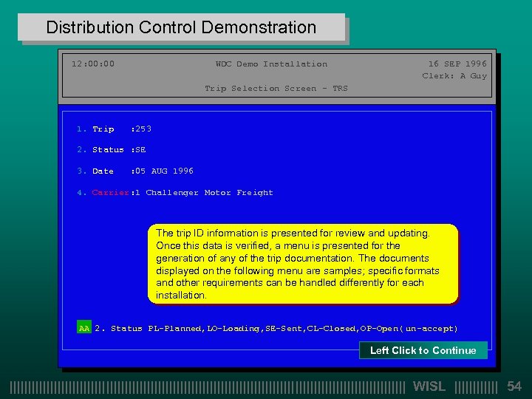Click the WISL footer label
Viewport: 532px width, 399px height.
pyautogui.click(x=429, y=386)
